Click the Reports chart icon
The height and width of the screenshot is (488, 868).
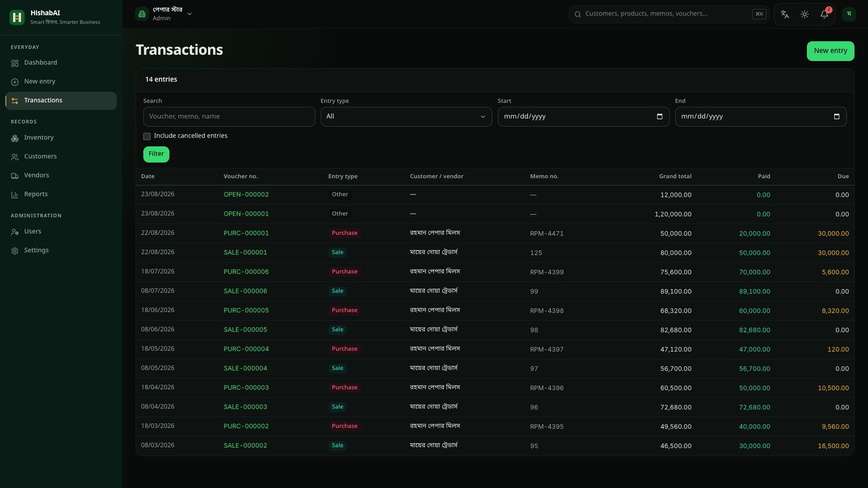pos(15,195)
